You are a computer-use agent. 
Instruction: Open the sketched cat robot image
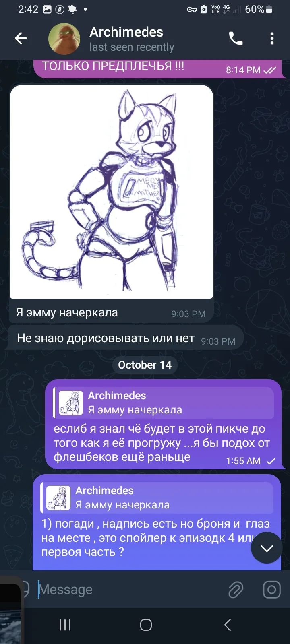click(111, 192)
